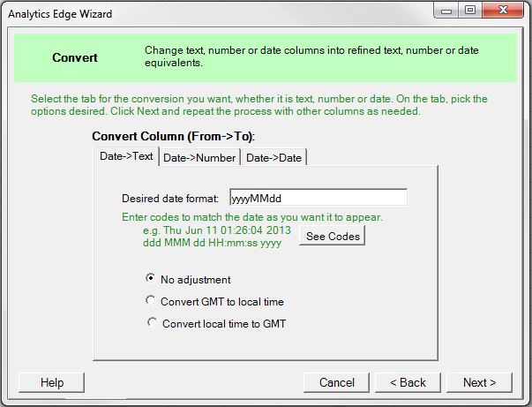
Task: Open the Date->Date tab
Action: (273, 157)
